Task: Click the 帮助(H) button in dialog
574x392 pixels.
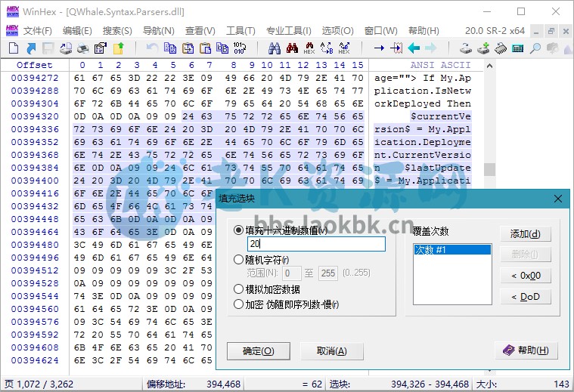Action: tap(527, 350)
